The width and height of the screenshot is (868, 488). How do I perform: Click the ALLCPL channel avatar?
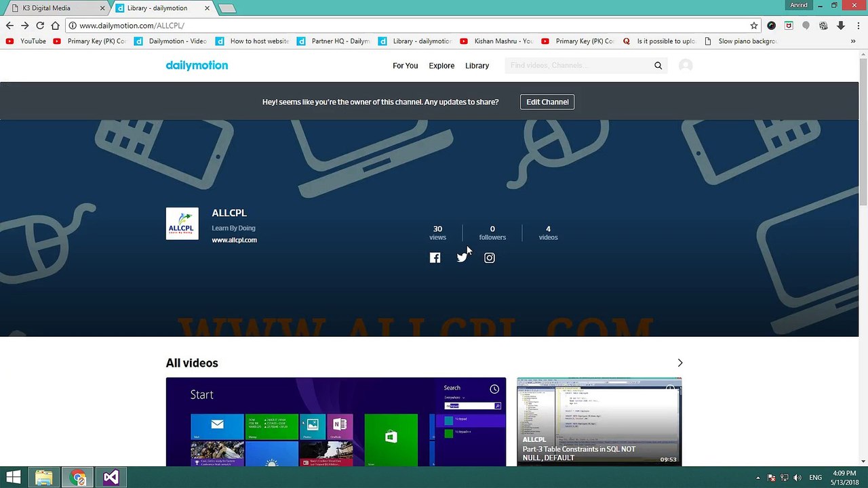(182, 224)
